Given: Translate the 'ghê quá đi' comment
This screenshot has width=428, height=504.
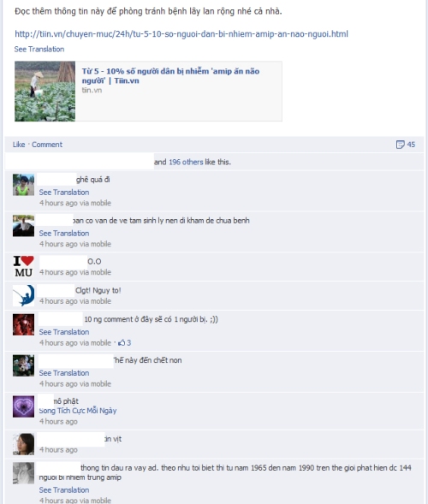Looking at the screenshot, I should pos(64,193).
